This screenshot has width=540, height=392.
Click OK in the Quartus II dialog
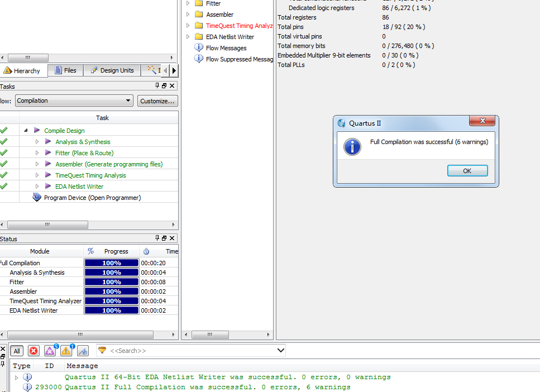[x=467, y=171]
